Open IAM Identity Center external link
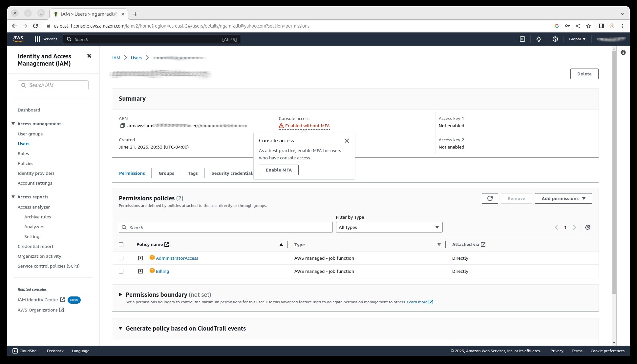Image resolution: width=637 pixels, height=364 pixels. pyautogui.click(x=41, y=300)
